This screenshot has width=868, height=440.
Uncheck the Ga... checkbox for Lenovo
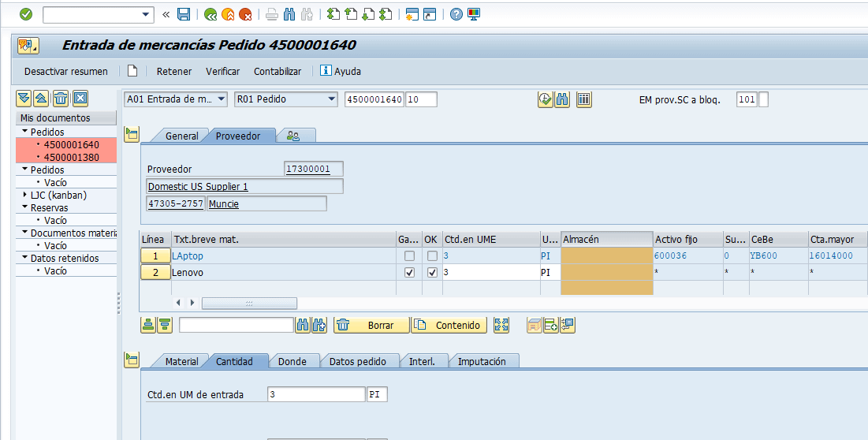pyautogui.click(x=408, y=272)
